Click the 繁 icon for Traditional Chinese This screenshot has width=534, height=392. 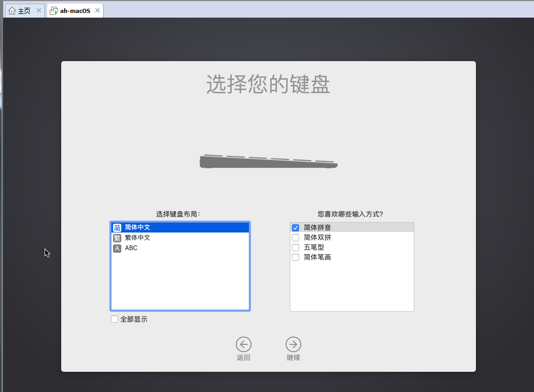tap(117, 238)
